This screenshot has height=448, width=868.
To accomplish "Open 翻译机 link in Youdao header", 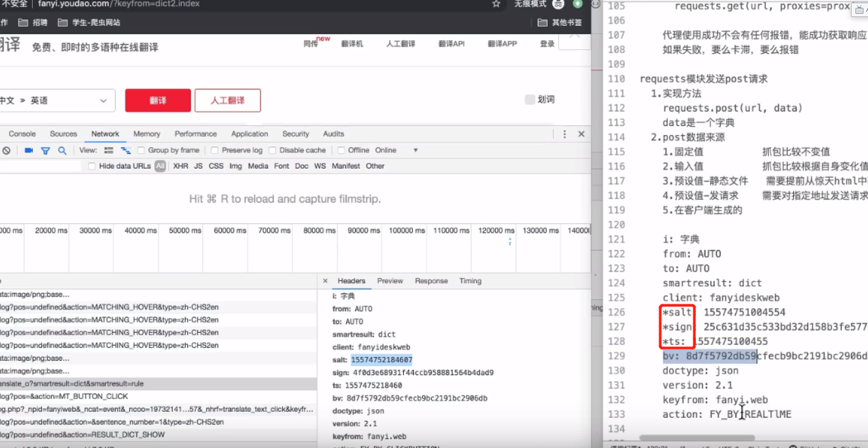I will click(x=352, y=44).
